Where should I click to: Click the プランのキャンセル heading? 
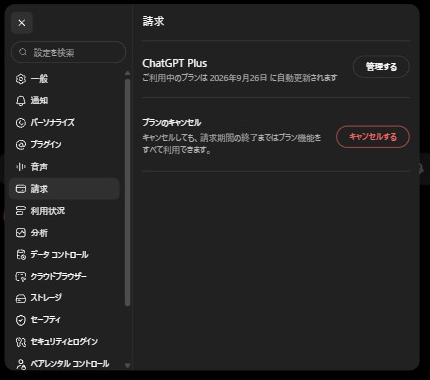[172, 123]
